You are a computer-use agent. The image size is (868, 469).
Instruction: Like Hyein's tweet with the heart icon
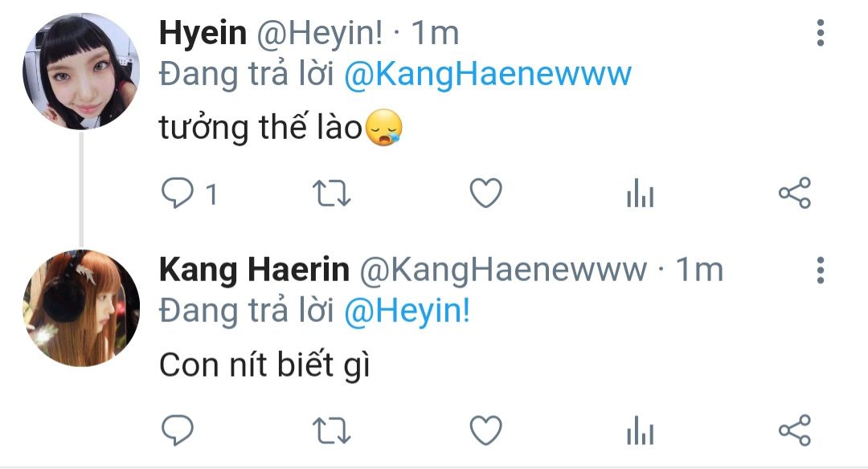[486, 193]
